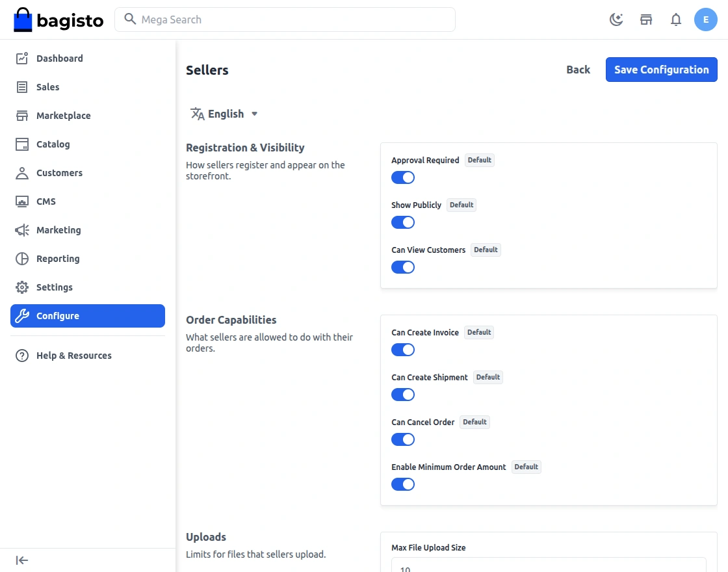
Task: Click the bagisto shopping bag logo
Action: [x=23, y=19]
